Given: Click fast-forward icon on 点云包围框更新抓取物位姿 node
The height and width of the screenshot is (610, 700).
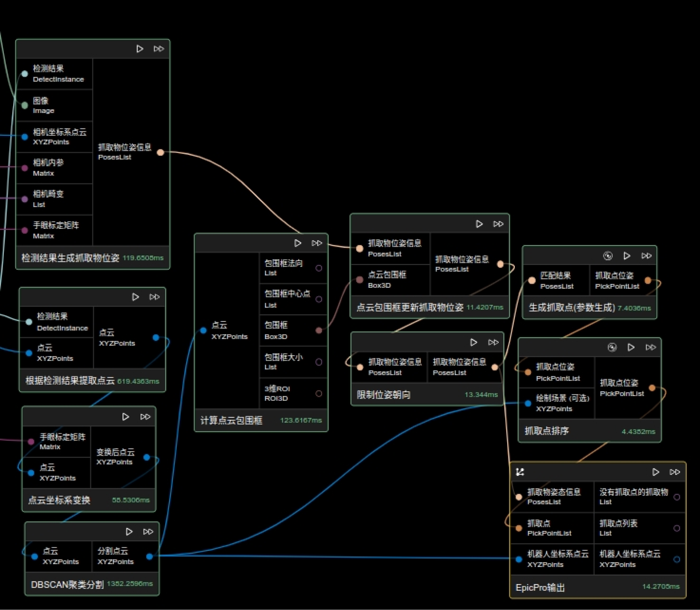Looking at the screenshot, I should (x=498, y=224).
